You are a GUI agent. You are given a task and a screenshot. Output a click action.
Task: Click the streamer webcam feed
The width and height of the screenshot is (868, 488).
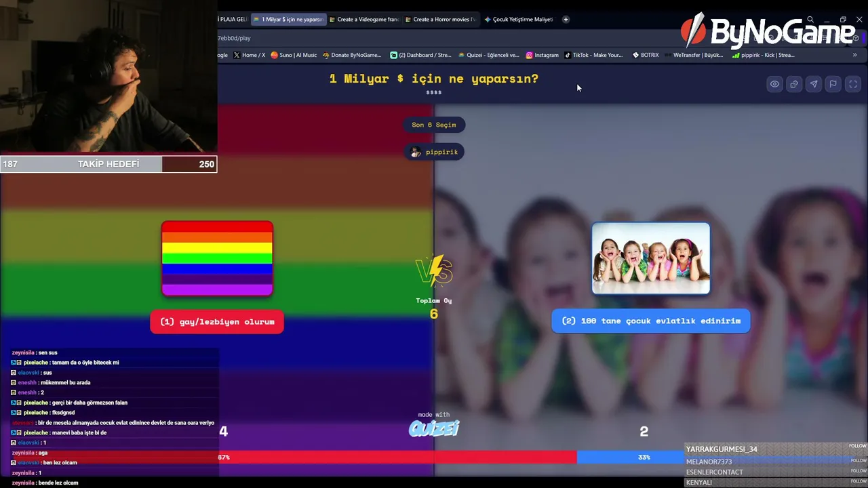[108, 76]
